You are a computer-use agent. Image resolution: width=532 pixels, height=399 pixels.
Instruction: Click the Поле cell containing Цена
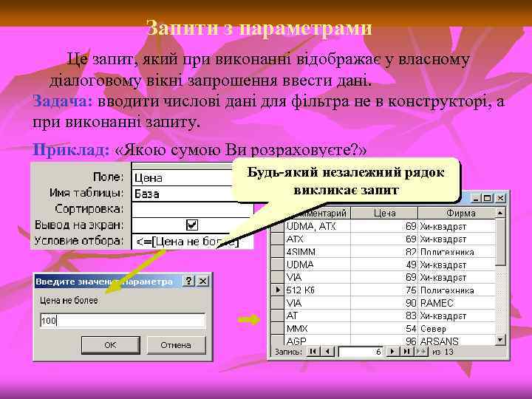(x=183, y=178)
